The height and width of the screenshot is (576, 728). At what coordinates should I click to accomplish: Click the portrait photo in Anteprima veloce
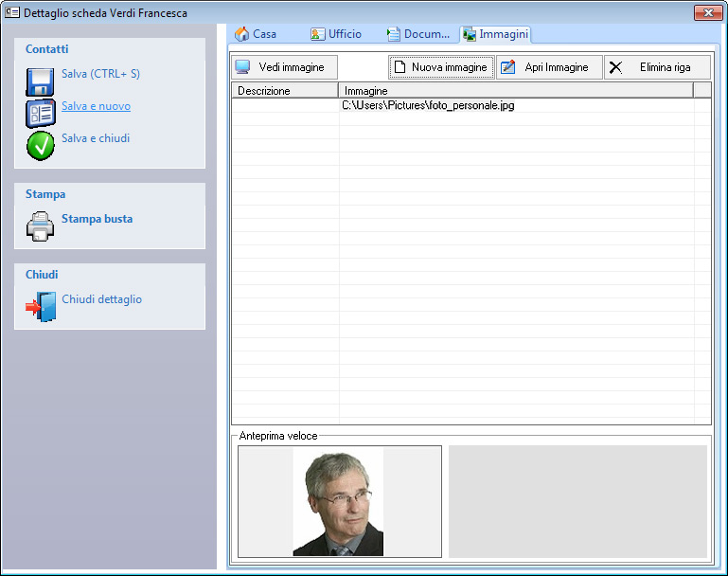point(338,501)
